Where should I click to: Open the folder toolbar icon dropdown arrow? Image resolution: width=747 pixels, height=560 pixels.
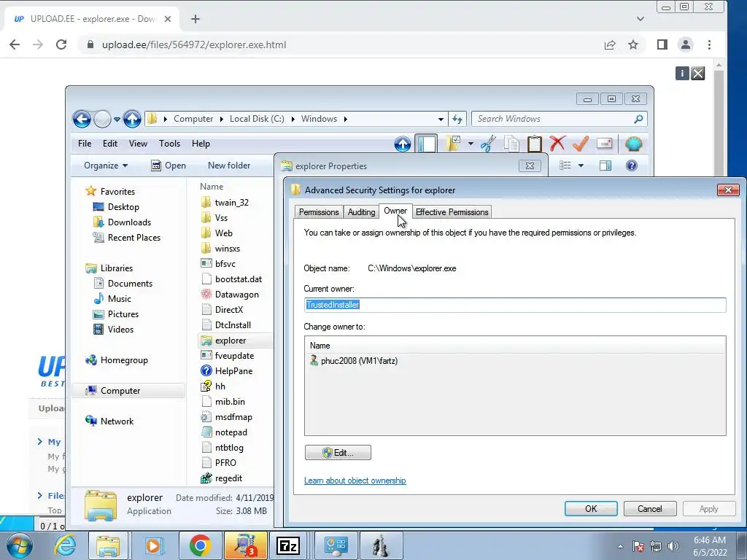[x=471, y=144]
